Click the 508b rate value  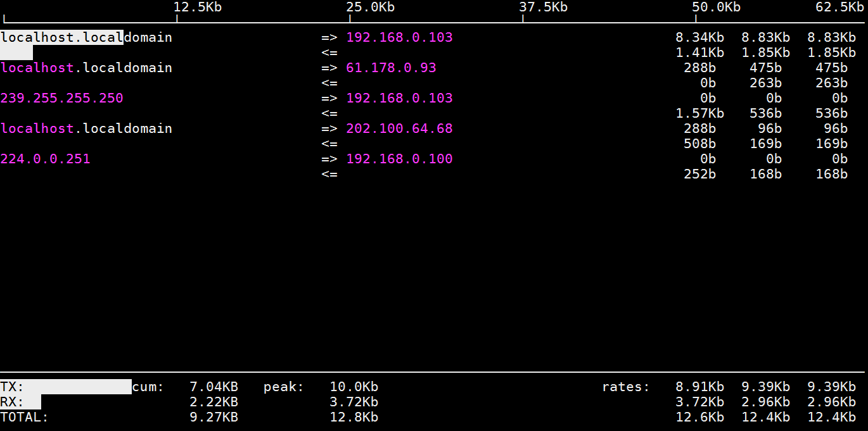click(700, 144)
